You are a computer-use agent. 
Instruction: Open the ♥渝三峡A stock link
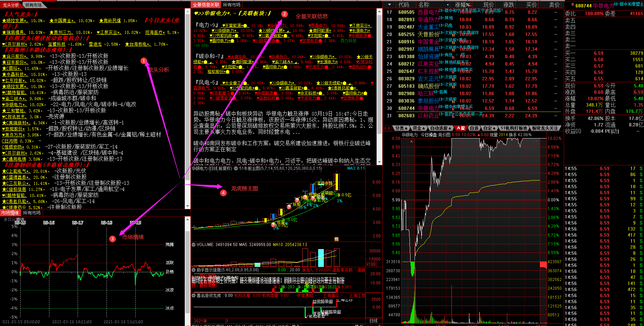coord(14,98)
